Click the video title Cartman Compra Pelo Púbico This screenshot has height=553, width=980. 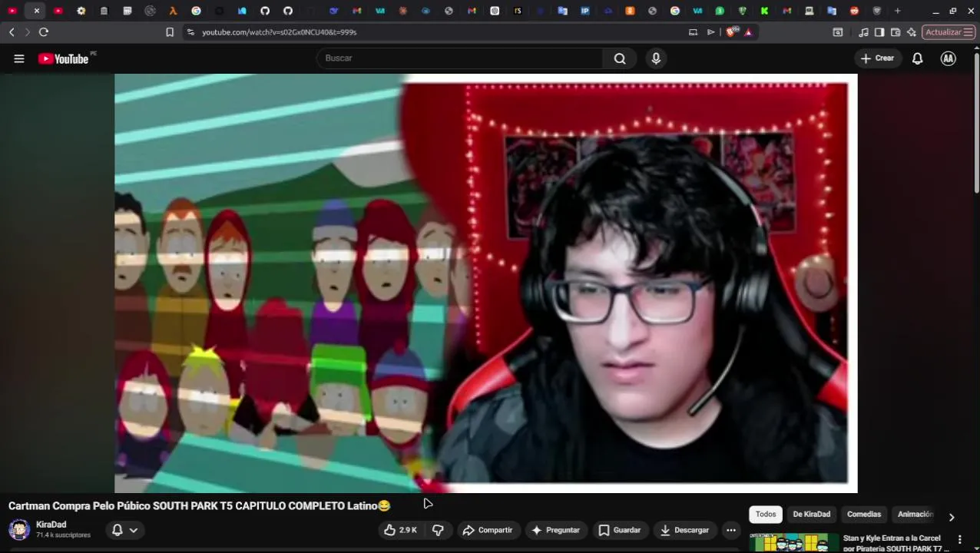pyautogui.click(x=200, y=505)
